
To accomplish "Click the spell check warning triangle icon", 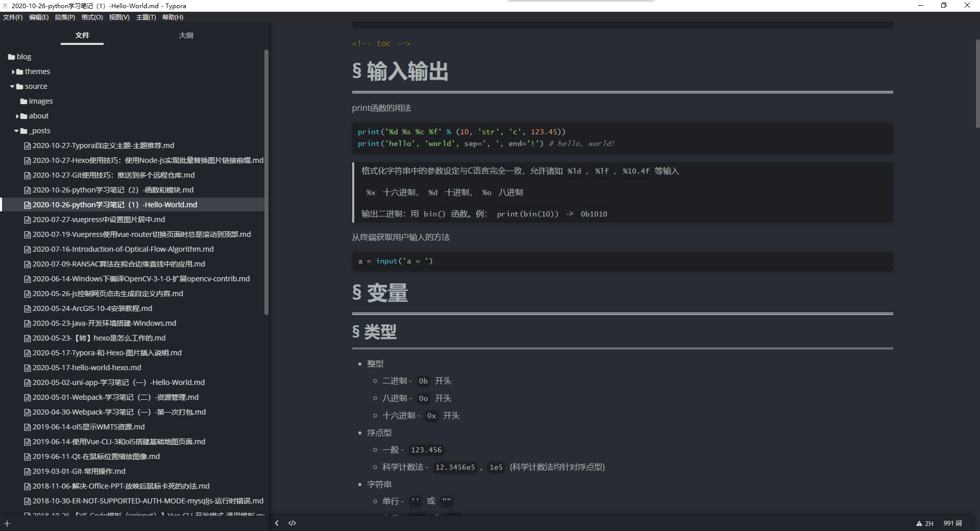I will (919, 523).
